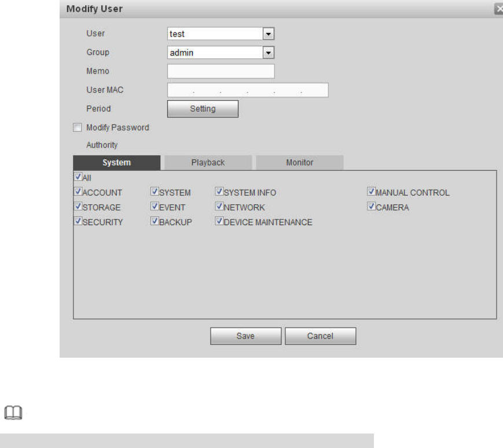Toggle the DEVICE MAINTENANCE permission checkbox

click(x=219, y=221)
